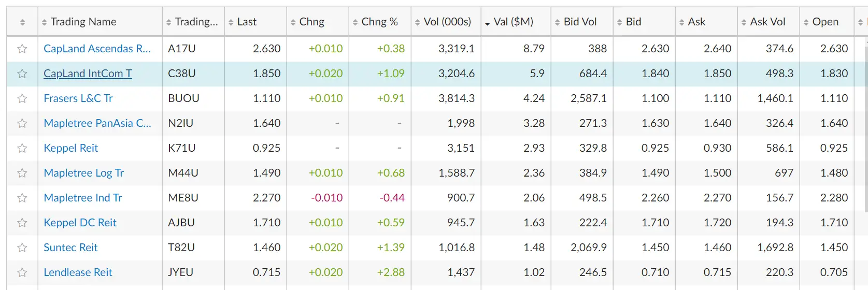Star the Keppel DC Reit row

click(22, 223)
